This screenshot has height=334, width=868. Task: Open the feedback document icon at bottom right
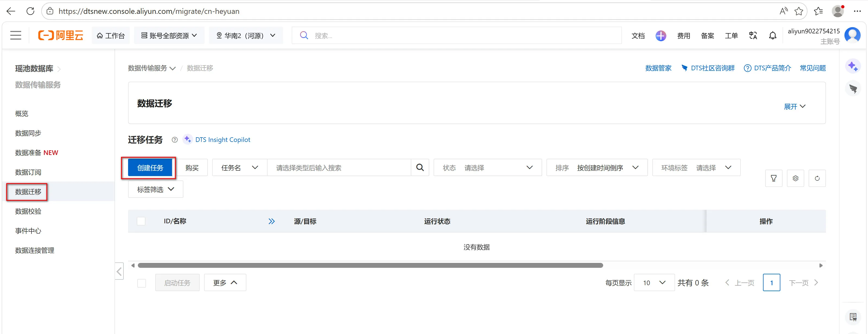853,317
